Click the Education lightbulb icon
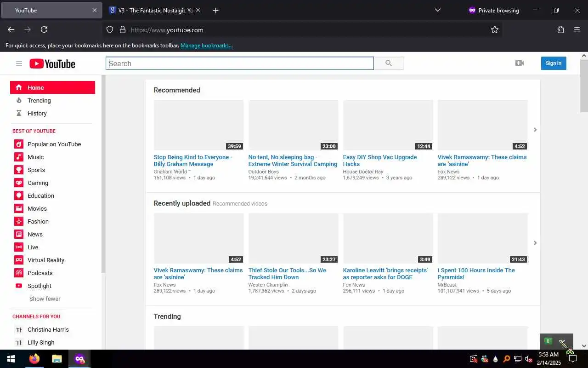Viewport: 588px width, 368px height. point(19,195)
